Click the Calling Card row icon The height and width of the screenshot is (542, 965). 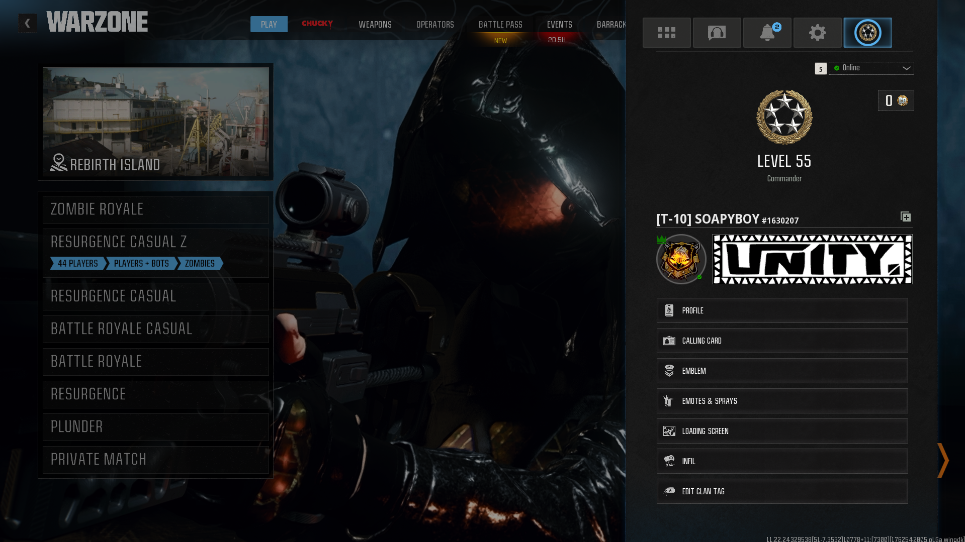[x=669, y=341]
